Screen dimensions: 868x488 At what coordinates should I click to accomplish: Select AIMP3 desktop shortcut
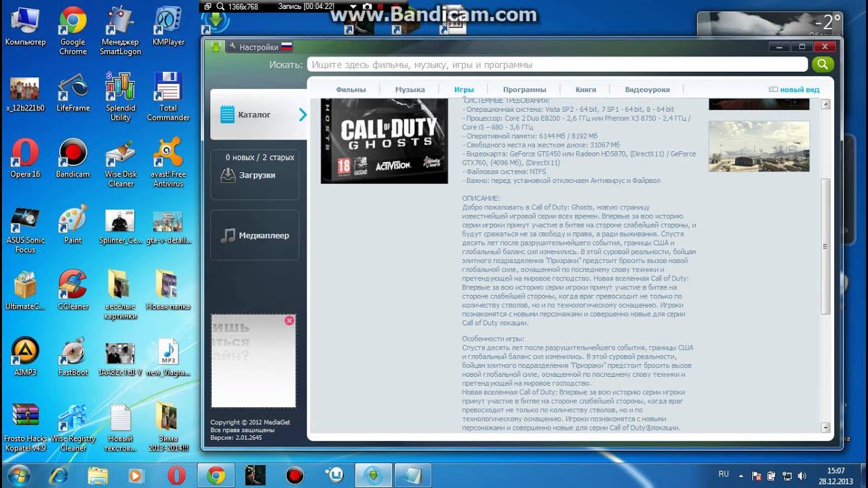click(25, 357)
